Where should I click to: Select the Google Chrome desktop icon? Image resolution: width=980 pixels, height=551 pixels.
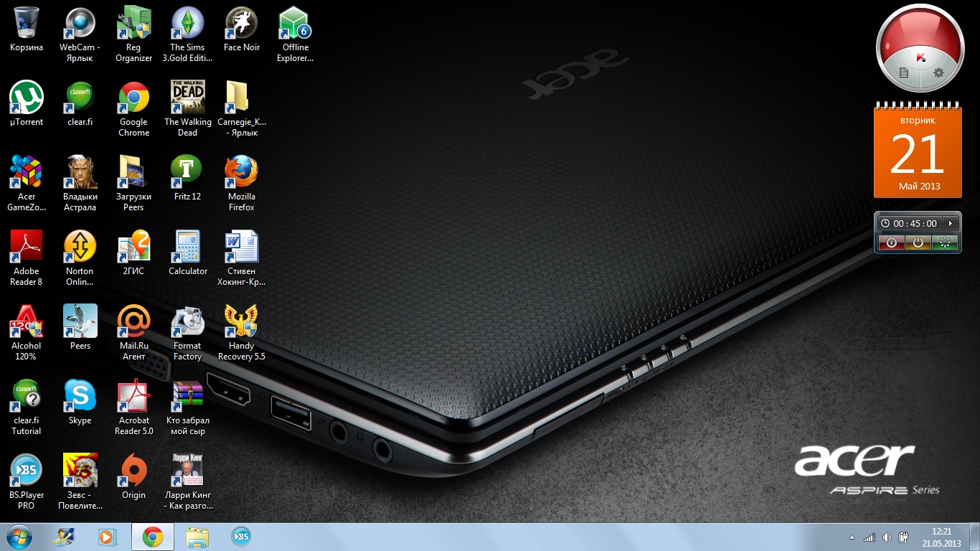(x=134, y=109)
